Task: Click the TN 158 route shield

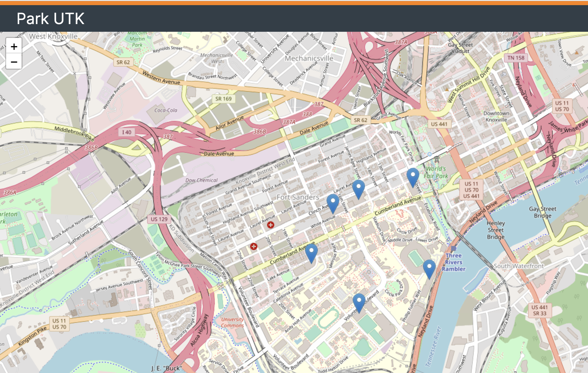Action: pyautogui.click(x=516, y=58)
